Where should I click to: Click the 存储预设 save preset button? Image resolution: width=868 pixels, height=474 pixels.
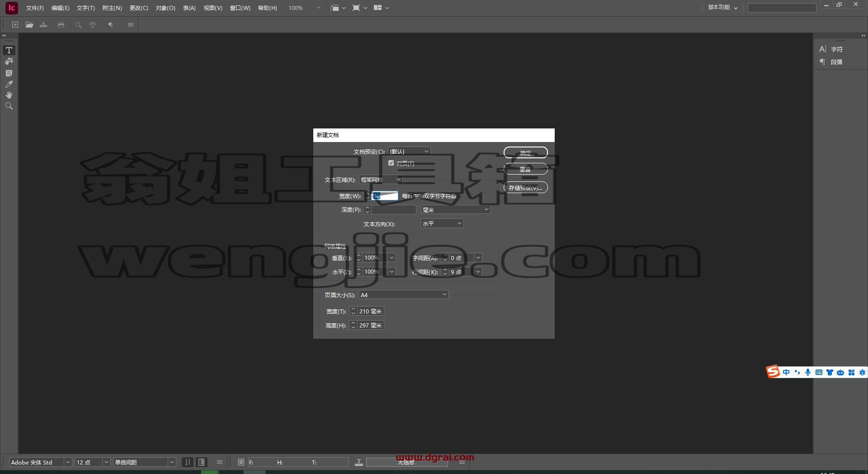tap(525, 188)
